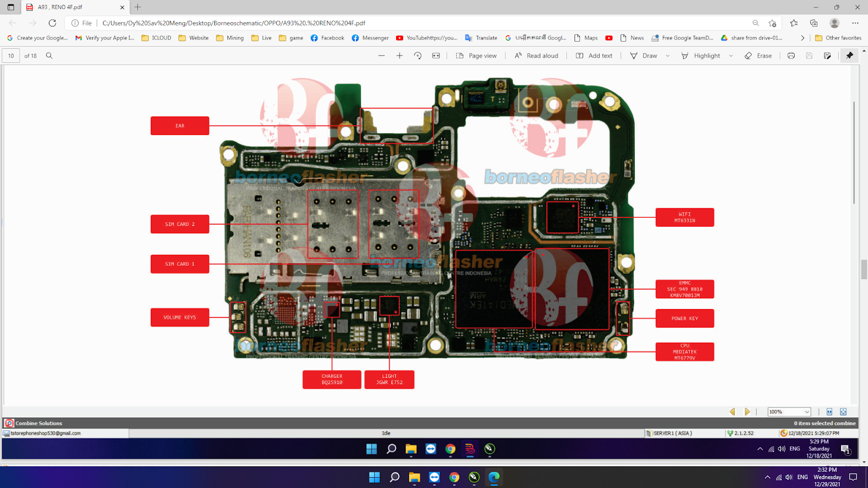868x488 pixels.
Task: Open the address bar zoom magnifier
Action: click(756, 23)
